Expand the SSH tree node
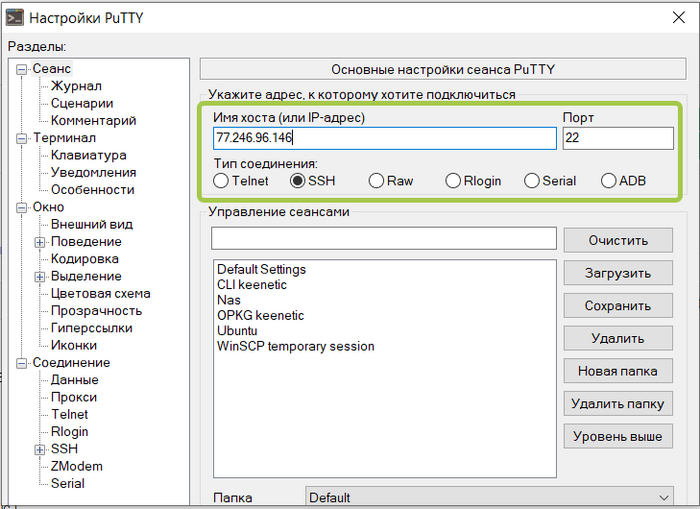 pos(40,450)
